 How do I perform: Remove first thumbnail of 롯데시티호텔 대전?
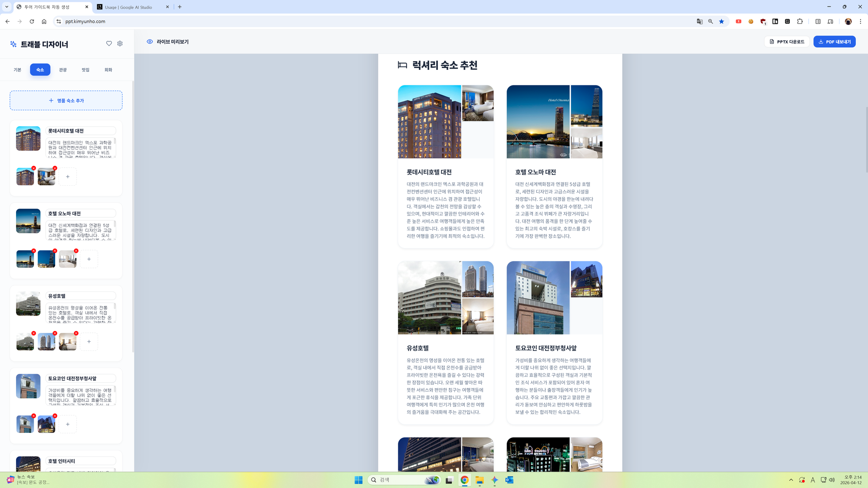tap(34, 168)
